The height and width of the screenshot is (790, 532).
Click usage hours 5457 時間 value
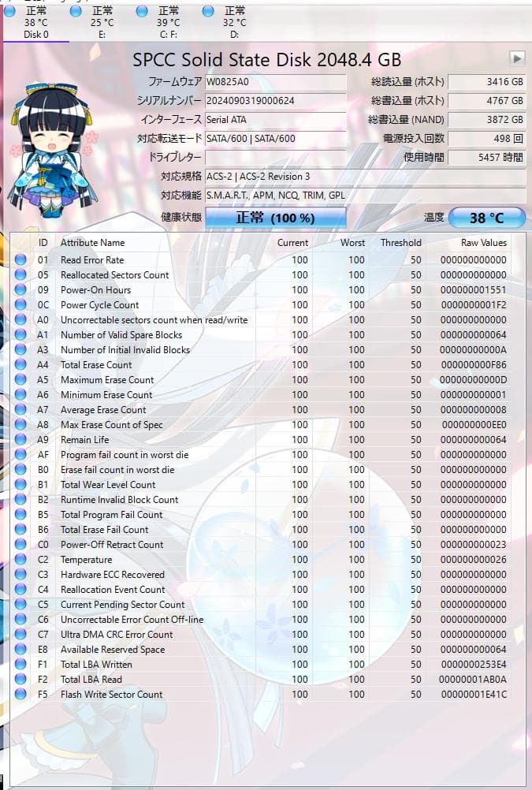[x=486, y=157]
